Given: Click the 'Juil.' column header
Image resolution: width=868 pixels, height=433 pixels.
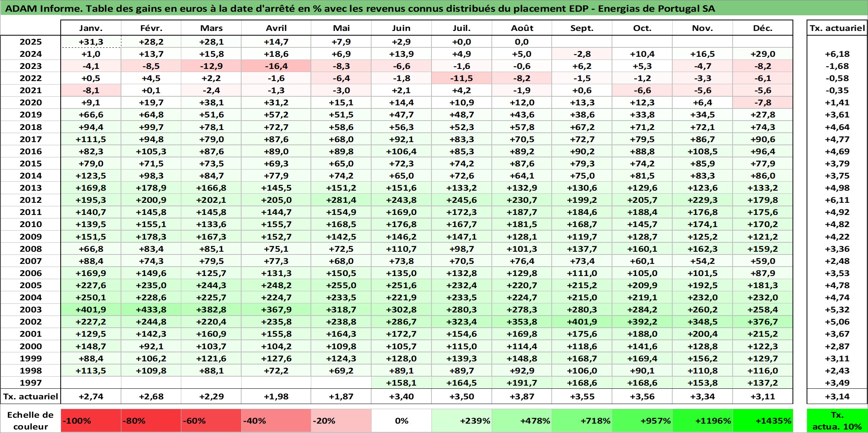Looking at the screenshot, I should (462, 28).
